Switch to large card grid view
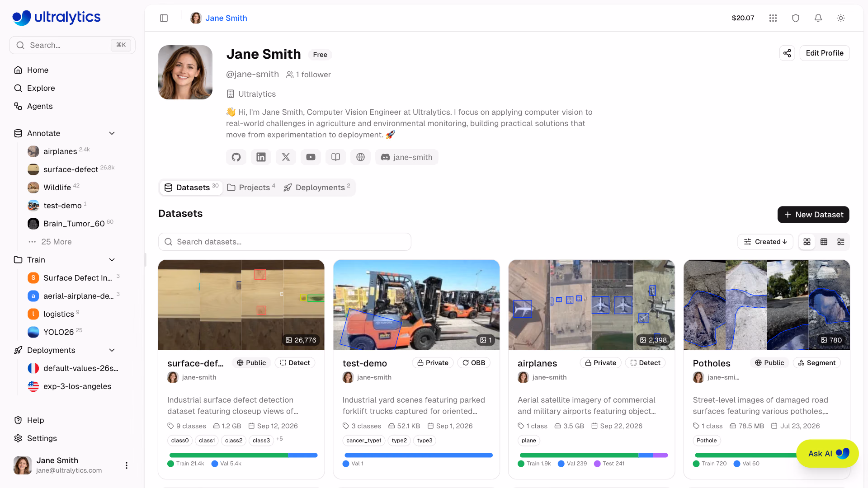 (x=807, y=242)
